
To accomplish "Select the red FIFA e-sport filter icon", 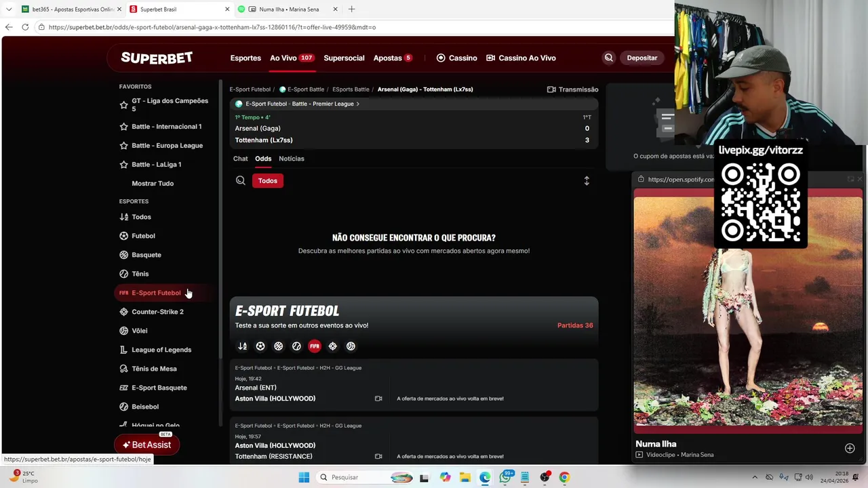I will tap(315, 346).
